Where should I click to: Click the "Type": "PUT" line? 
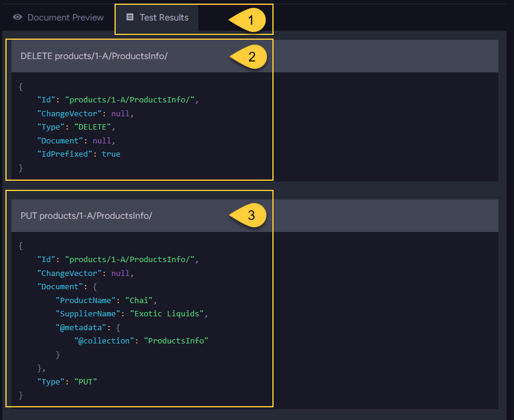tap(67, 381)
